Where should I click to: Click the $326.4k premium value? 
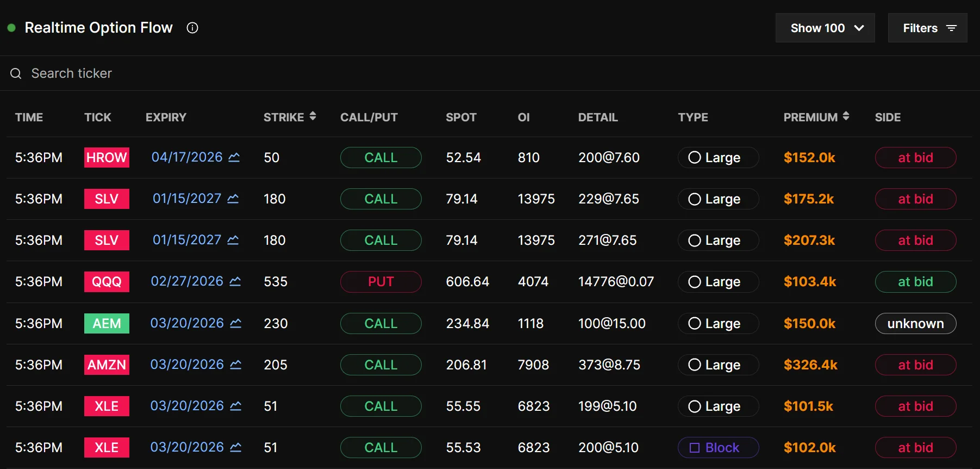810,365
